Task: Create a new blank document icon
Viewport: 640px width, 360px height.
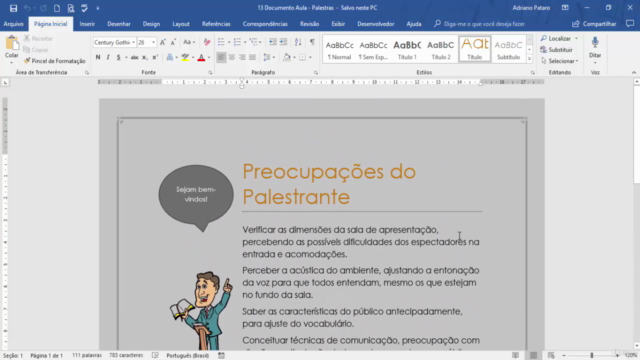Action: coord(57,8)
